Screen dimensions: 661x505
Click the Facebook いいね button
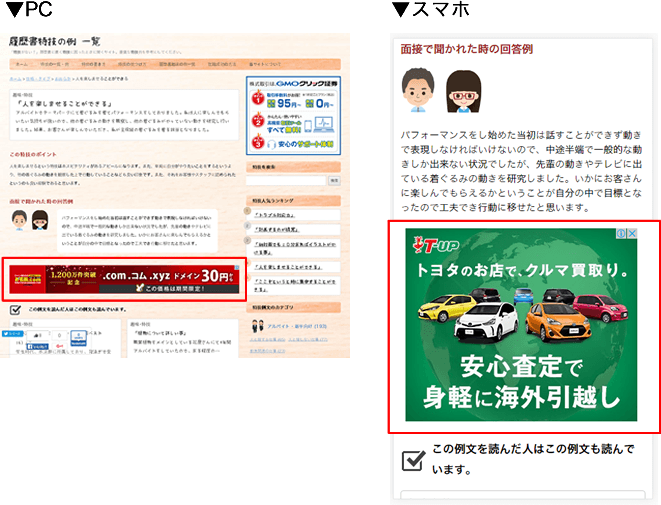(x=38, y=347)
